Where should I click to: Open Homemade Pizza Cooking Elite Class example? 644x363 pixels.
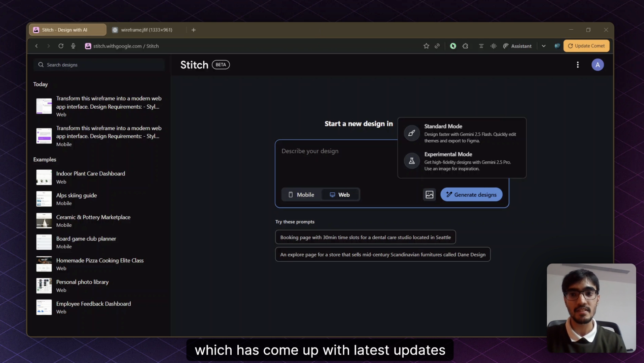[99, 264]
